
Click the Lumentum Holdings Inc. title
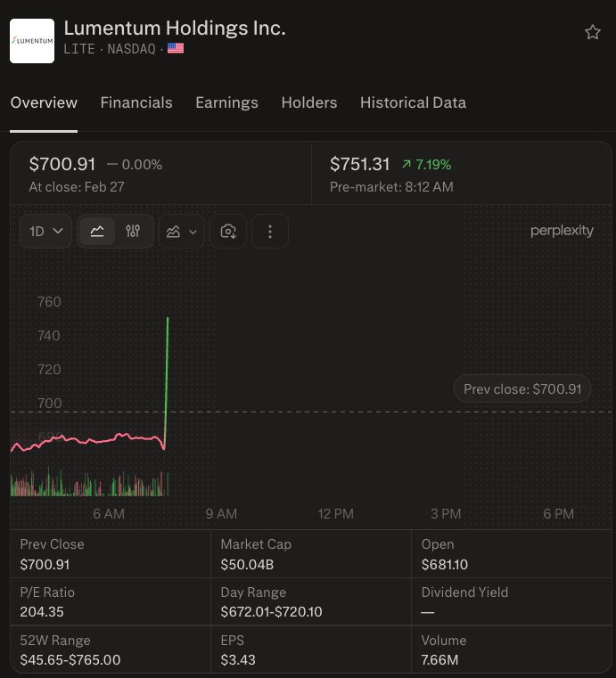tap(175, 29)
